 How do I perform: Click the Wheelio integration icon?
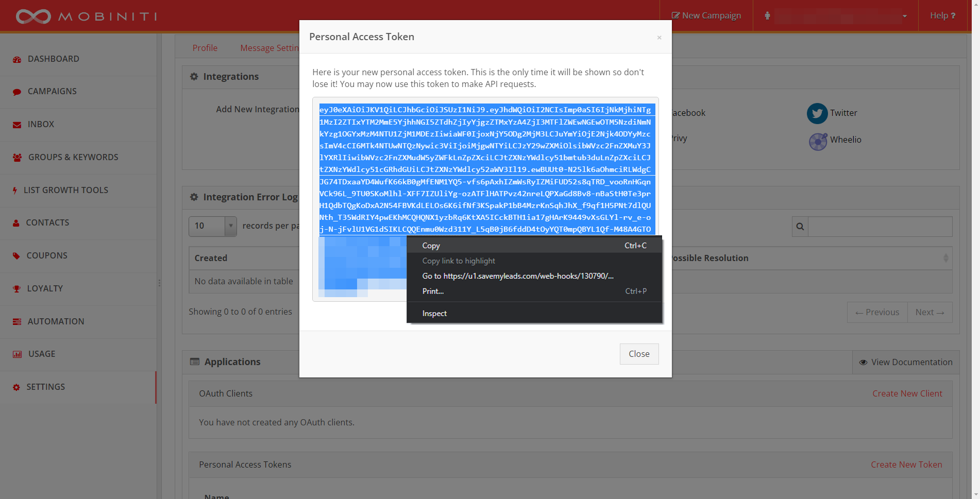coord(818,141)
